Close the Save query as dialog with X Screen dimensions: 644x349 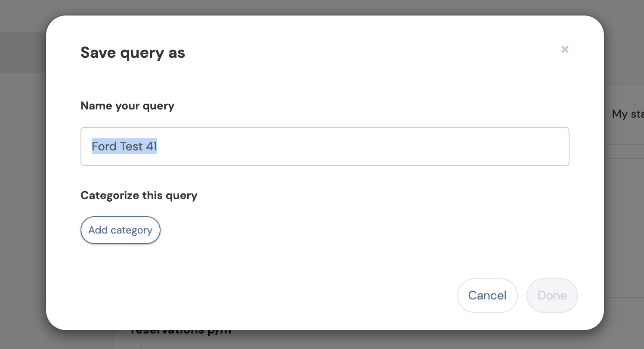pyautogui.click(x=565, y=50)
